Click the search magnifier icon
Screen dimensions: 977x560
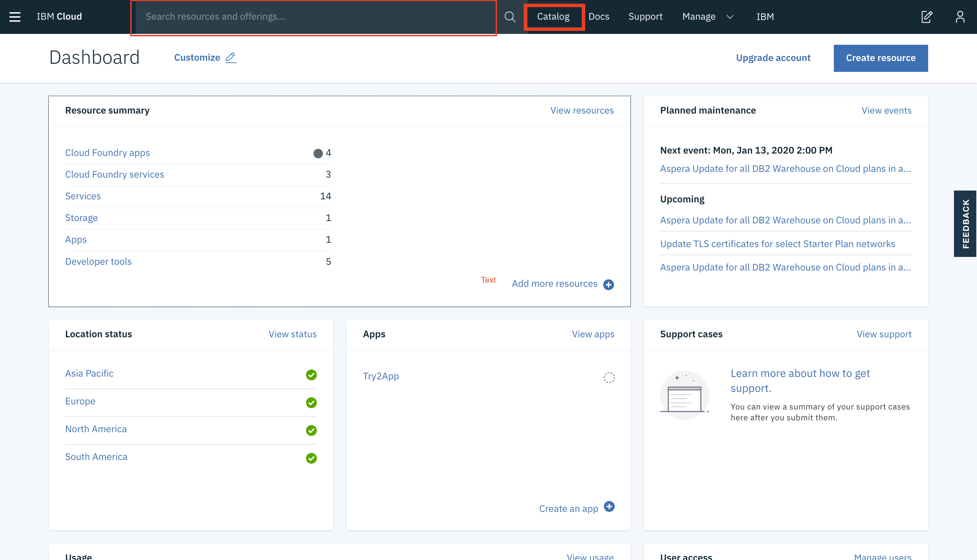tap(510, 17)
